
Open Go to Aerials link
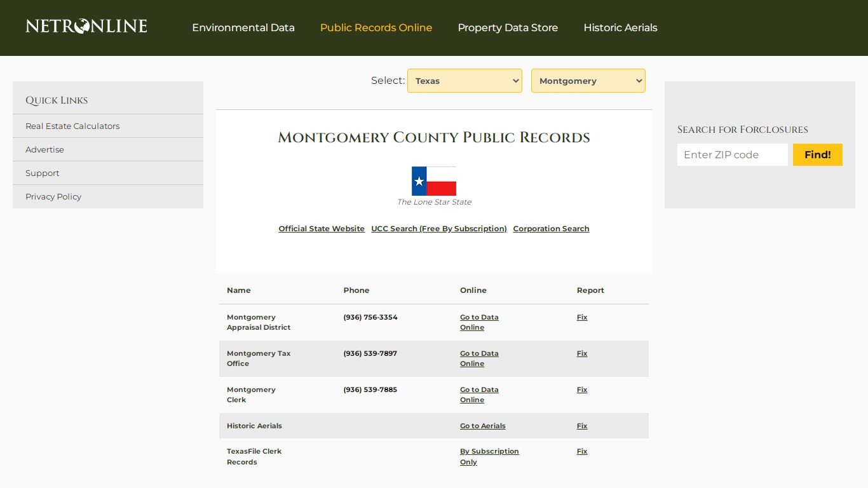click(x=483, y=426)
